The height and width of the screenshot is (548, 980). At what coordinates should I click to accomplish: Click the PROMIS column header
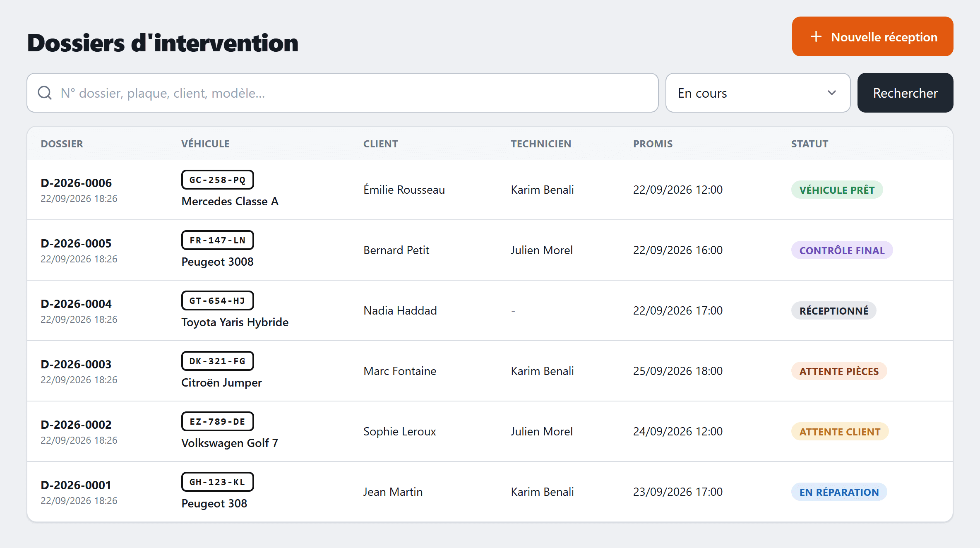pos(653,144)
